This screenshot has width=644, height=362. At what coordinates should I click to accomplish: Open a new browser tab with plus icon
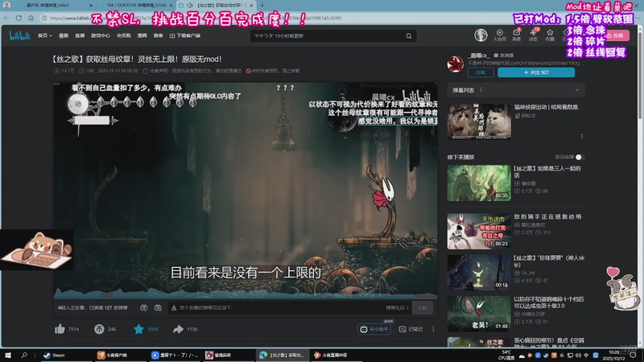(x=262, y=6)
